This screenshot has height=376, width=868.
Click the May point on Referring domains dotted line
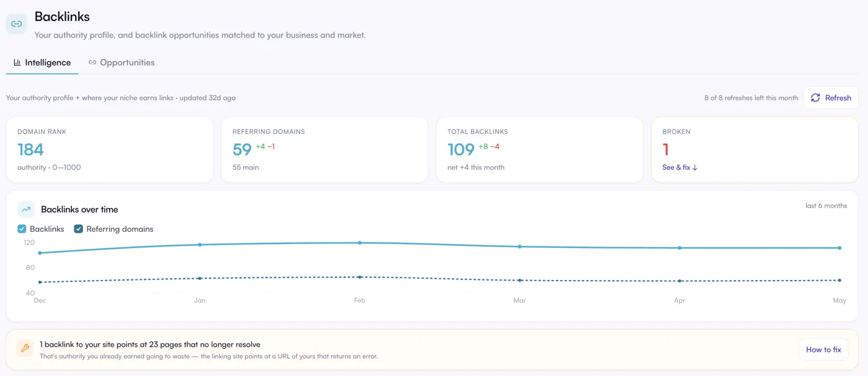839,280
